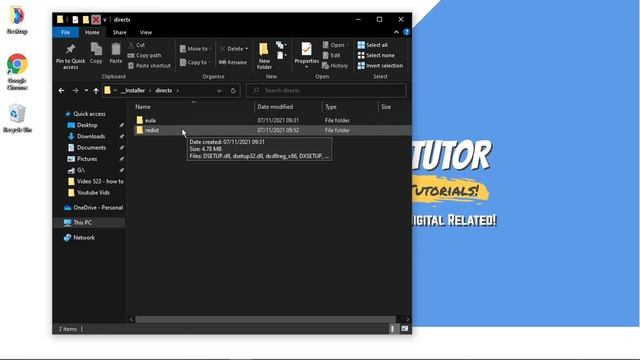Switch to Large icons view in status bar
This screenshot has width=640, height=360.
404,329
